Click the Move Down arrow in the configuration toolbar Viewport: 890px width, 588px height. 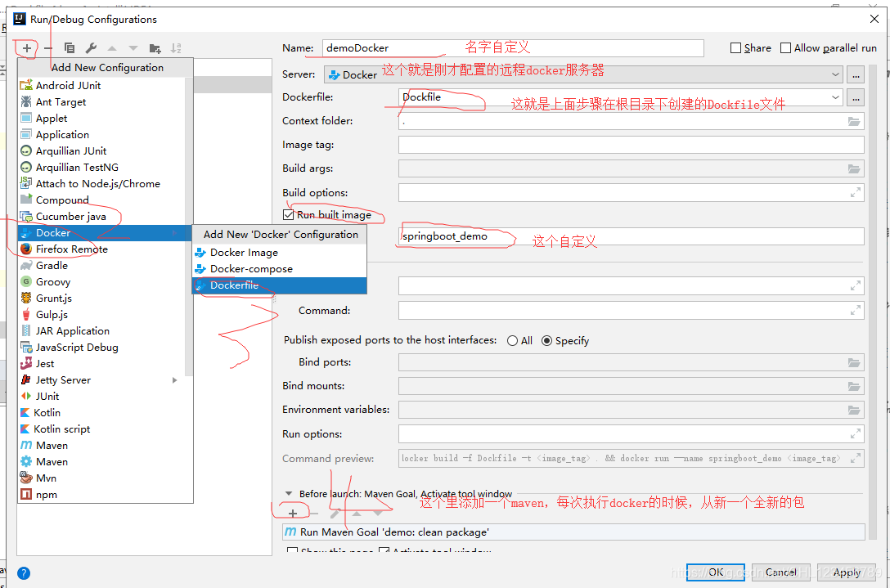tap(133, 48)
